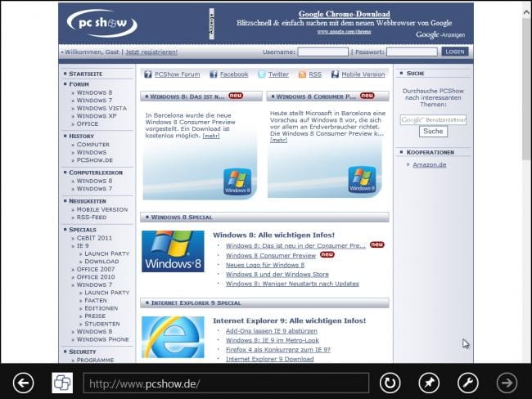This screenshot has height=399, width=532.
Task: Open Windows Phone entry in sidebar
Action: click(102, 339)
